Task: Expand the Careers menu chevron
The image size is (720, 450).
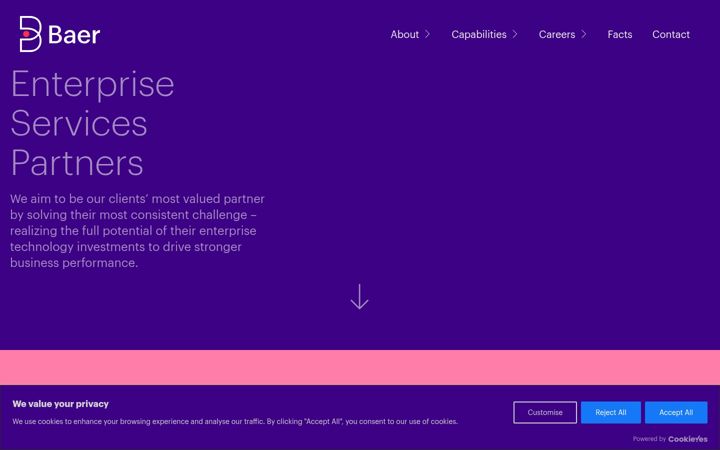Action: (584, 34)
